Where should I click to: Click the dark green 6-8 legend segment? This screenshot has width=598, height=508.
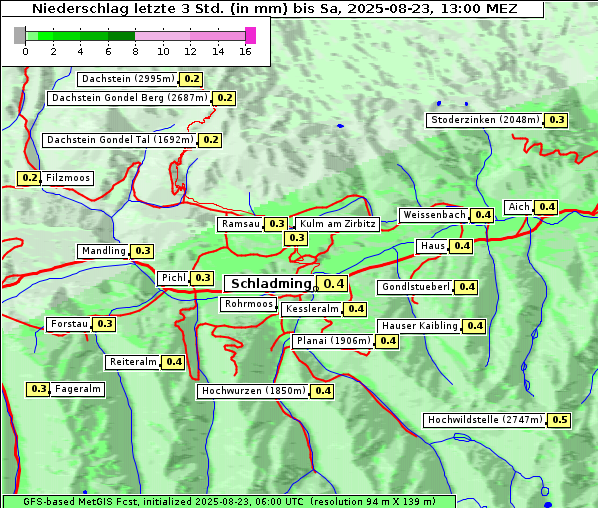pyautogui.click(x=121, y=36)
